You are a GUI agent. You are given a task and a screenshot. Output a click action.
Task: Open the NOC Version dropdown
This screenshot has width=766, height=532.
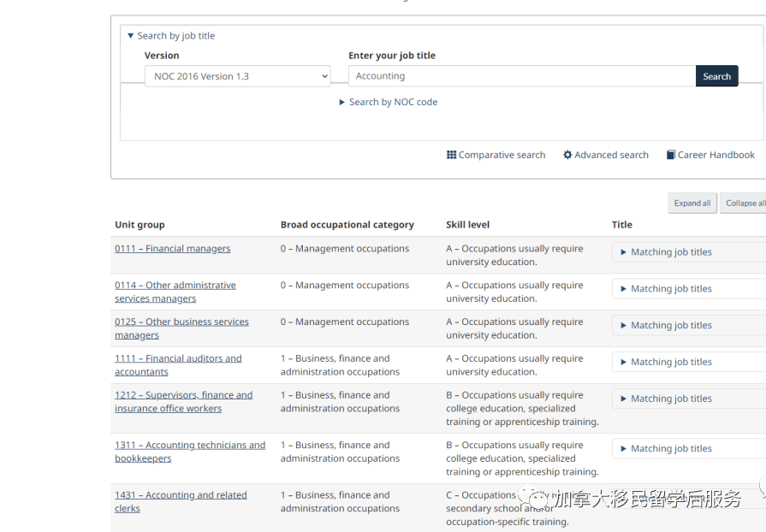point(237,76)
